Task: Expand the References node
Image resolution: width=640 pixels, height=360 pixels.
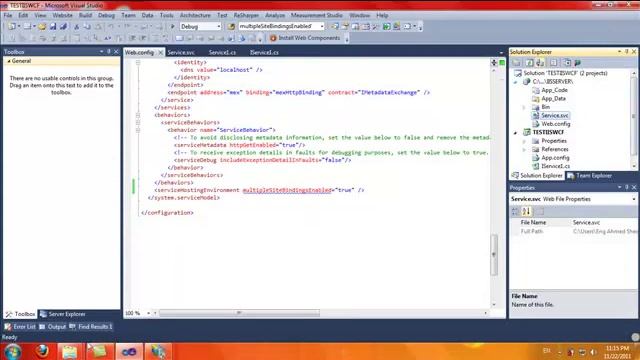Action: pos(524,150)
